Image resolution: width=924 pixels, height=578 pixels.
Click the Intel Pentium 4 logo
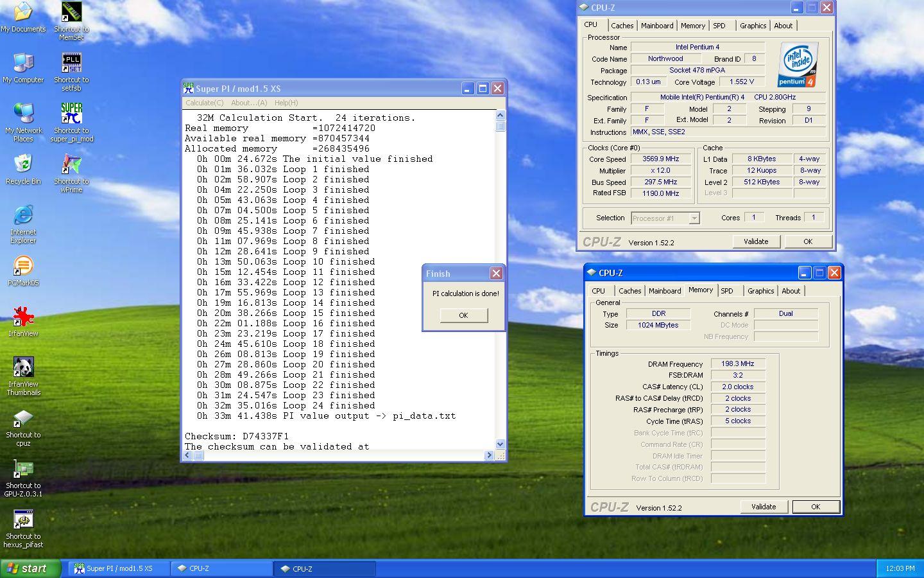click(798, 64)
